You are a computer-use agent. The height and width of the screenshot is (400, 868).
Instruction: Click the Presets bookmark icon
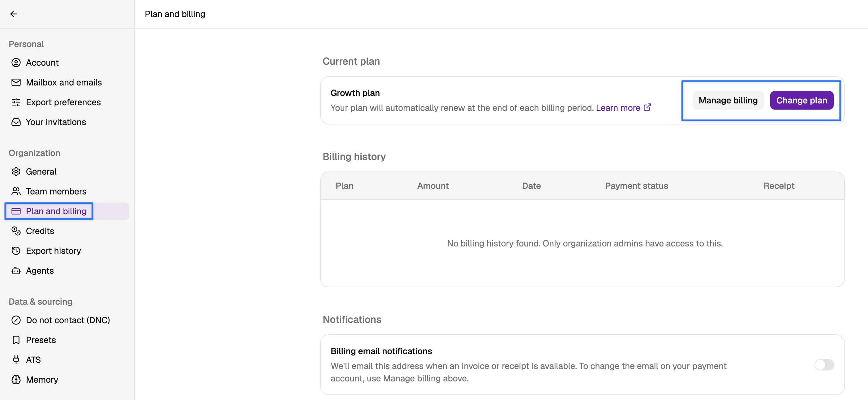(16, 340)
